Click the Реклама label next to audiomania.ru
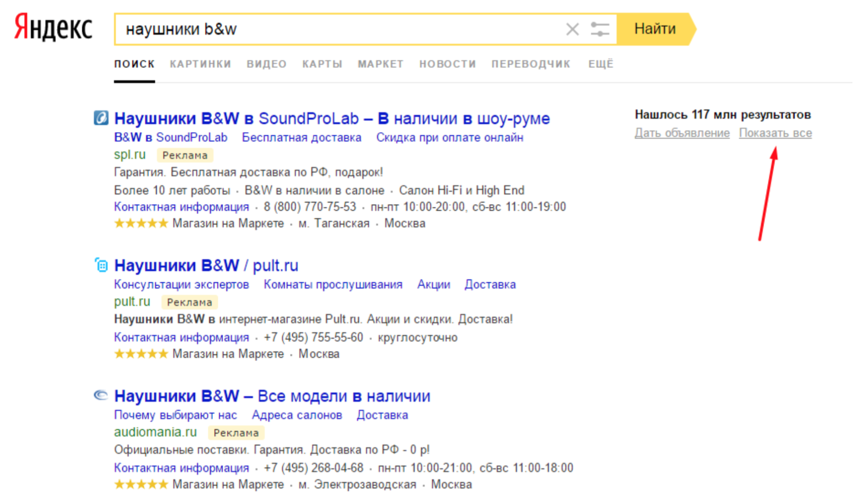Image resolution: width=864 pixels, height=504 pixels. point(236,433)
